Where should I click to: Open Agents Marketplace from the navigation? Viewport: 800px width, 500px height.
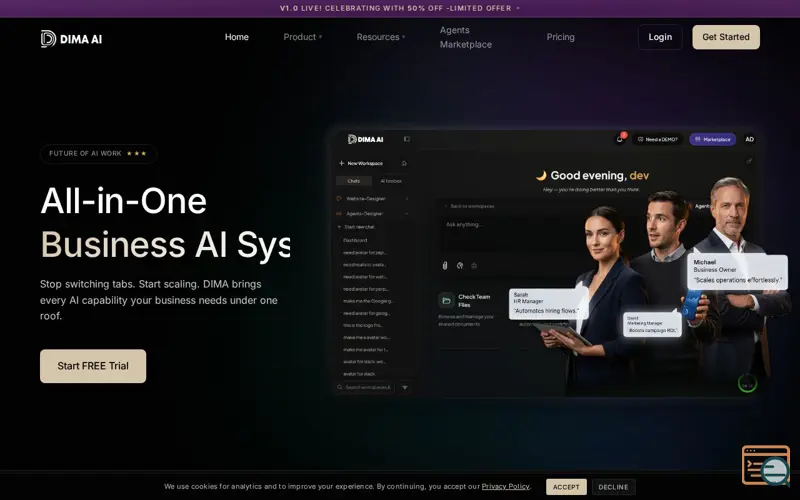click(465, 37)
